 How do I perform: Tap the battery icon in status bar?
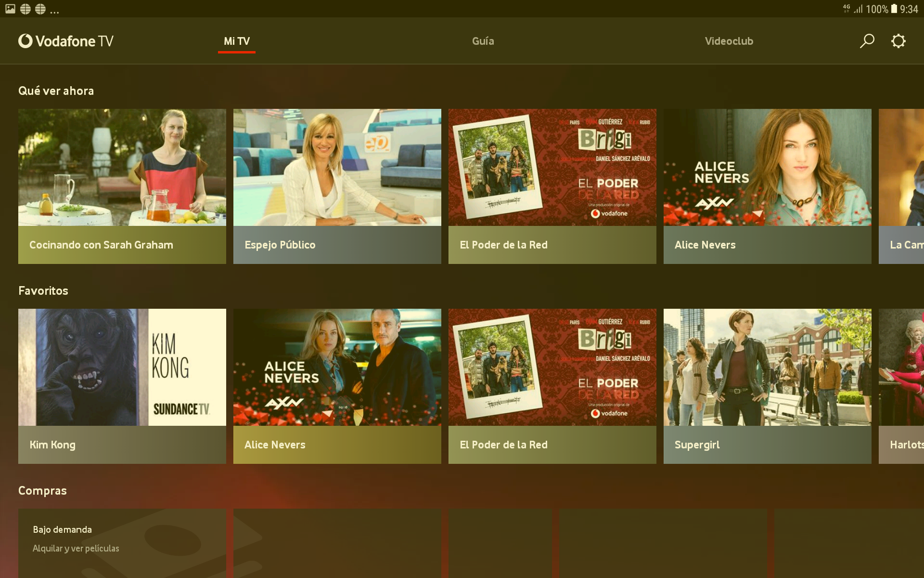(x=894, y=9)
